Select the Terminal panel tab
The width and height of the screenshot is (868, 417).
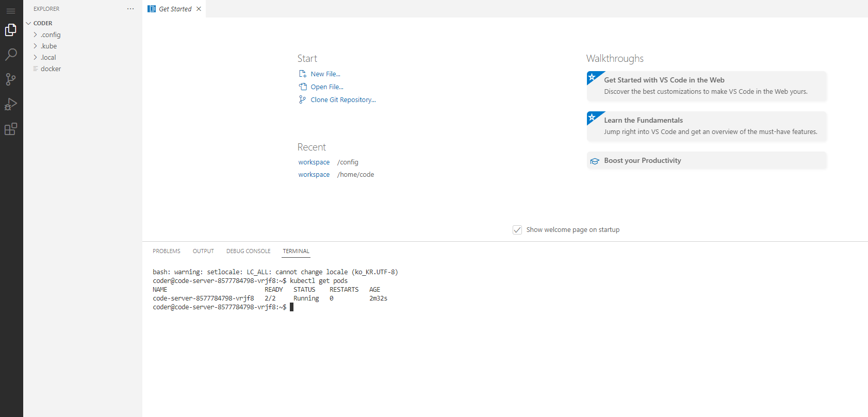296,251
